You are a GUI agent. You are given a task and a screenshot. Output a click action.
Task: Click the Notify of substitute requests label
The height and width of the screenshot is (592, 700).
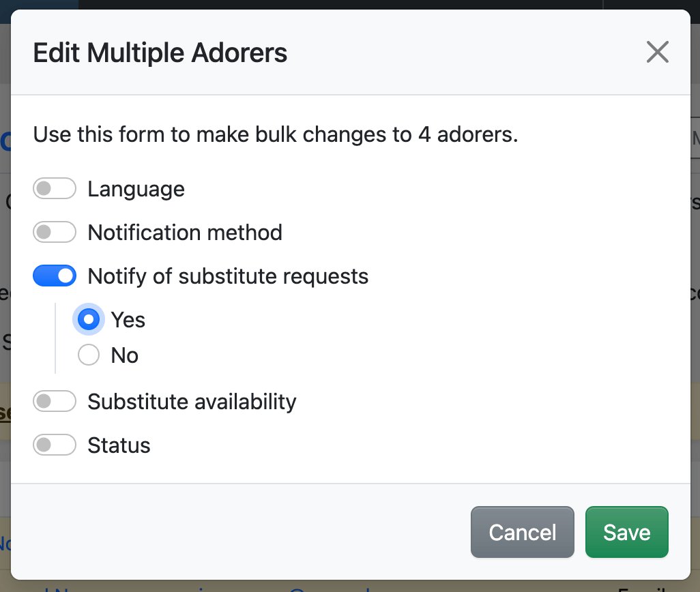228,276
